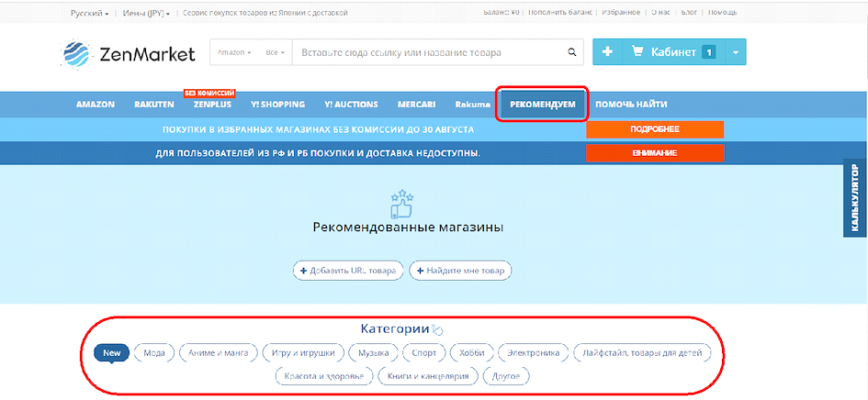868x400 pixels.
Task: Select the Мода category pill
Action: 154,352
